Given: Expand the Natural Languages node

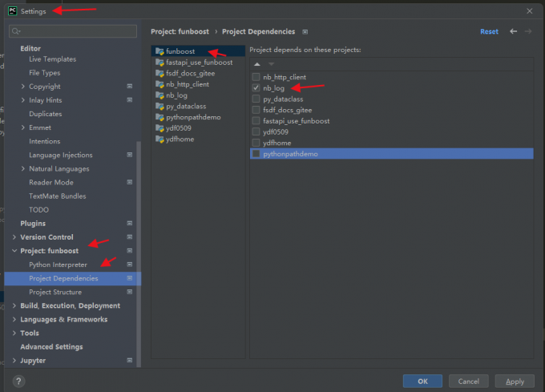Looking at the screenshot, I should tap(23, 168).
